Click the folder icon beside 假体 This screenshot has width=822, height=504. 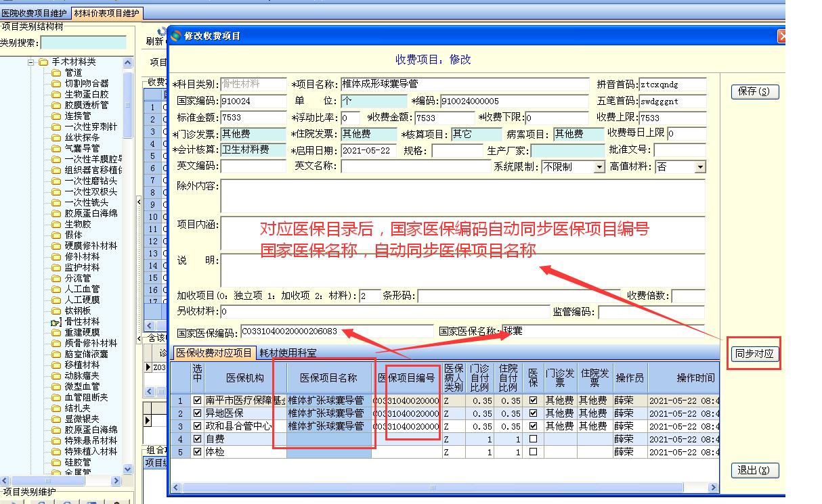pyautogui.click(x=56, y=235)
